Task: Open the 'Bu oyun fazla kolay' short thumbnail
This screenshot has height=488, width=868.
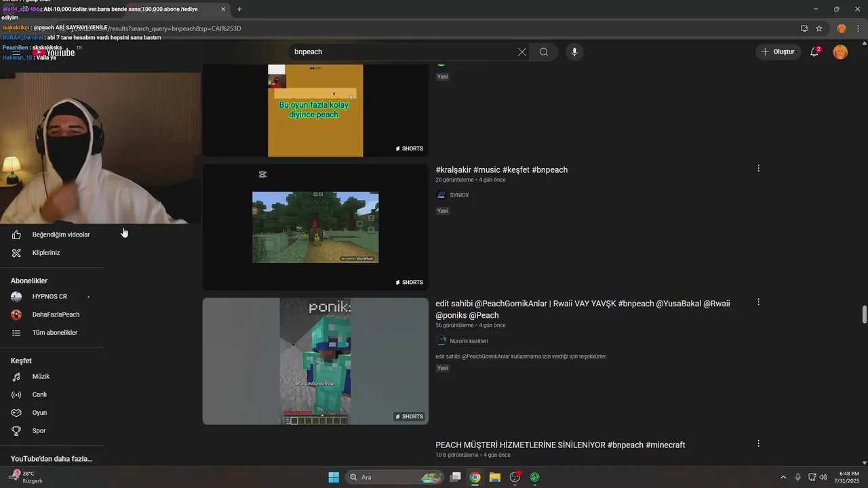Action: point(315,110)
